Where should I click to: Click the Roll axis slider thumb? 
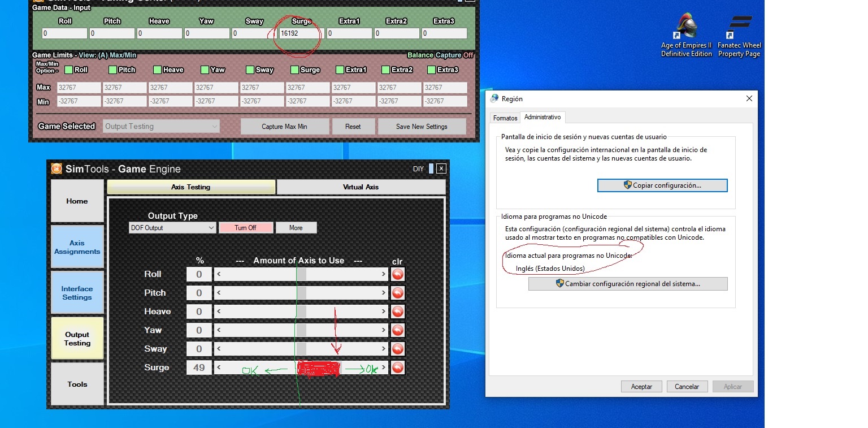[x=302, y=274]
